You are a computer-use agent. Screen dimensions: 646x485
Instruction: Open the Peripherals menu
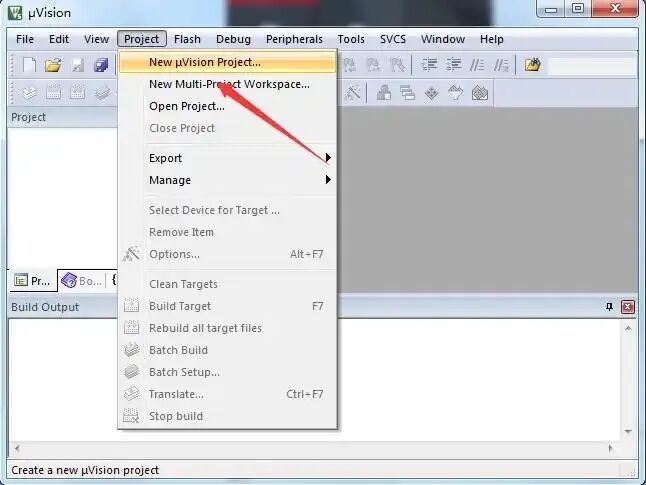(x=294, y=39)
